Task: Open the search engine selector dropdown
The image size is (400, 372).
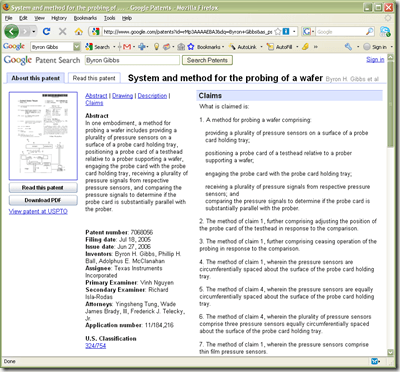Action: click(x=308, y=32)
